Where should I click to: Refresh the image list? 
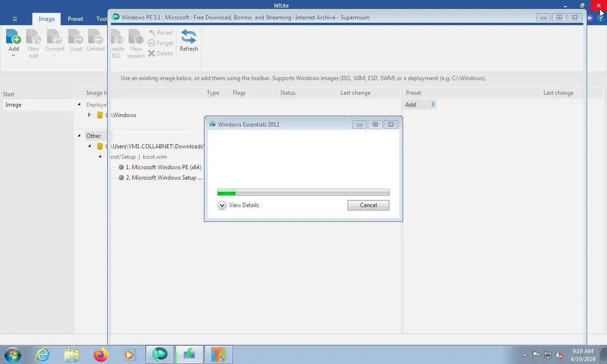point(189,41)
